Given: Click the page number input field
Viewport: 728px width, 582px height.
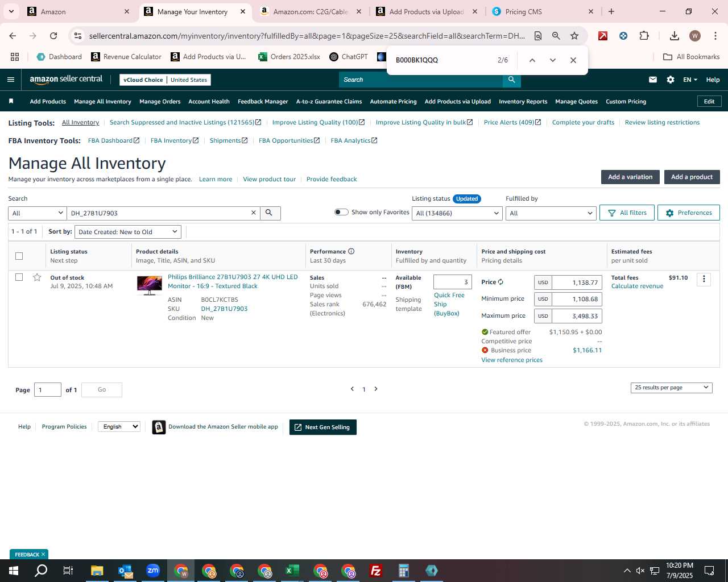Looking at the screenshot, I should [48, 390].
